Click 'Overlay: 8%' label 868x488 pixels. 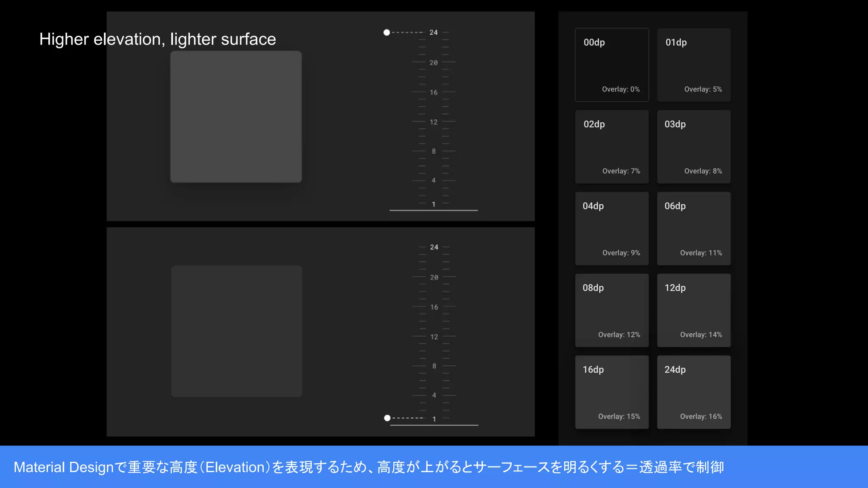coord(703,171)
